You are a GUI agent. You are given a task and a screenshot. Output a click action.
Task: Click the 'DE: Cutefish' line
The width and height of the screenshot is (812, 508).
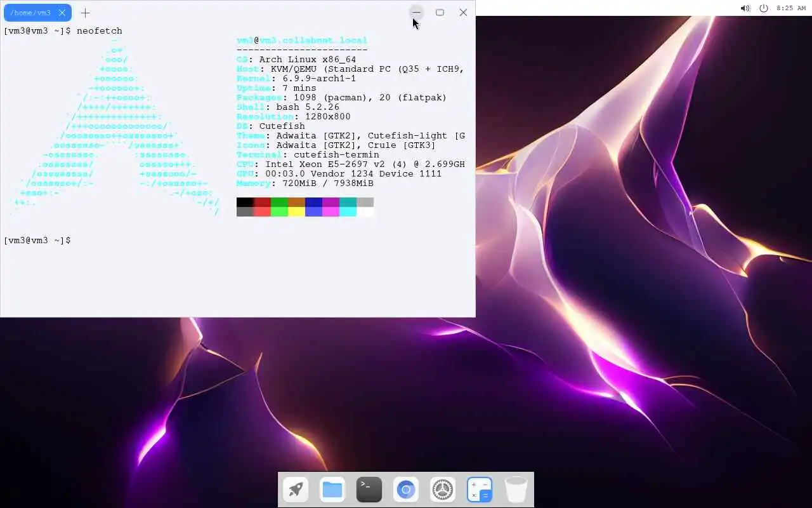271,126
